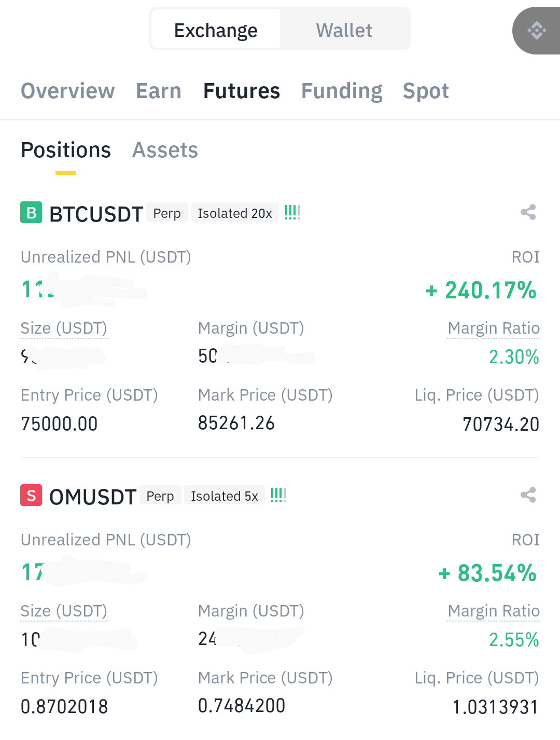
Task: Open the Earn tab
Action: pos(159,91)
